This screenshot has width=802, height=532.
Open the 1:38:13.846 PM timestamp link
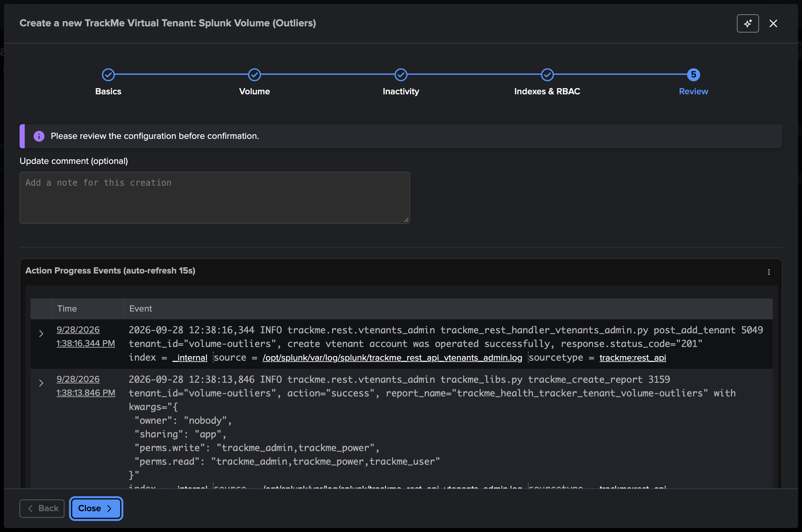pyautogui.click(x=86, y=386)
